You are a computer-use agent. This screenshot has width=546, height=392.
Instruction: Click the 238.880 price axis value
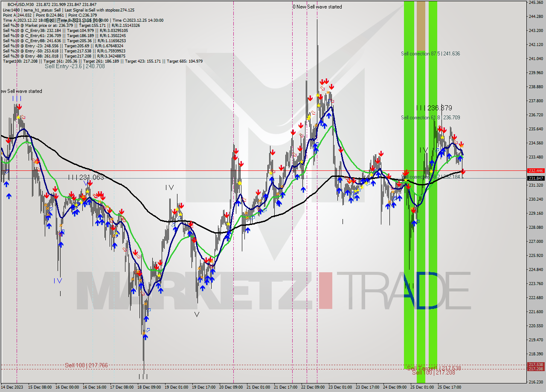click(x=536, y=87)
